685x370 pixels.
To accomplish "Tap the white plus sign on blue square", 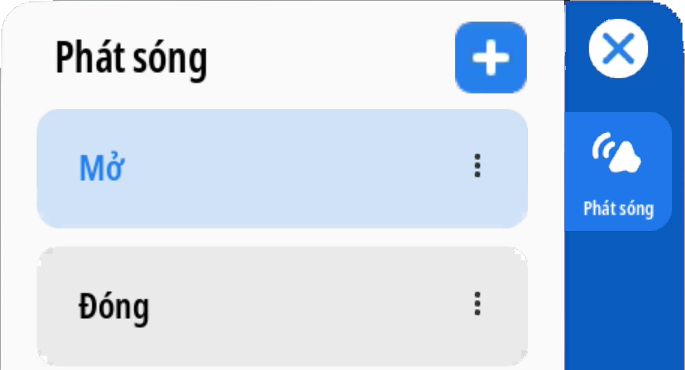I will point(491,57).
